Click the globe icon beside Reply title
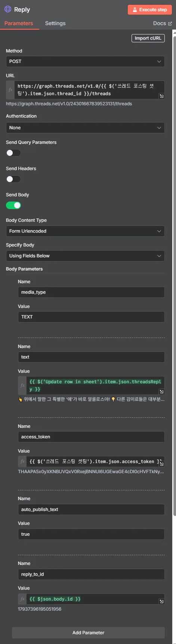 click(x=8, y=9)
